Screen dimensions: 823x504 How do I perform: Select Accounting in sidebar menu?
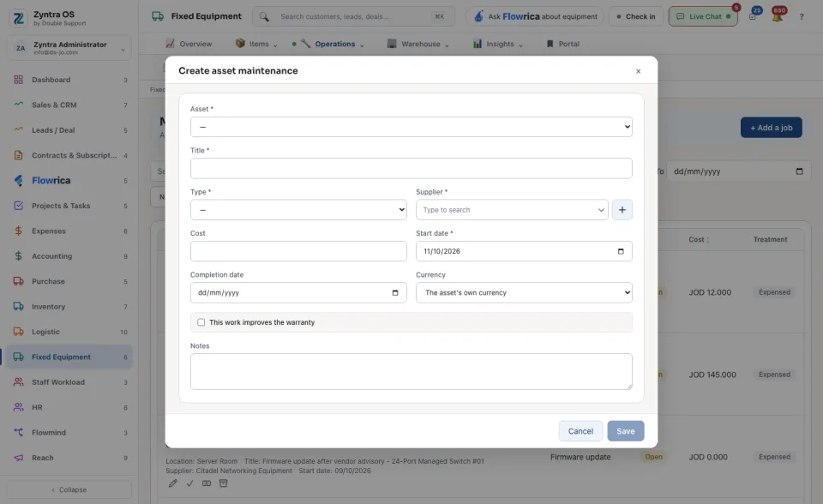point(69,256)
